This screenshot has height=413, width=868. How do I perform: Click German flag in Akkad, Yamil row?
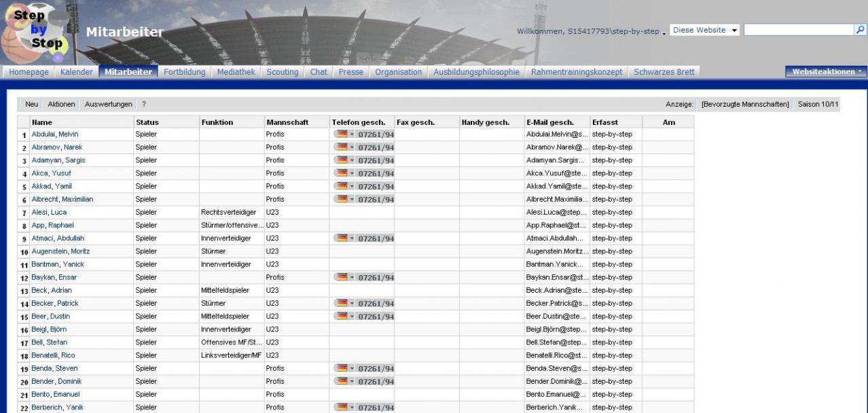point(341,186)
